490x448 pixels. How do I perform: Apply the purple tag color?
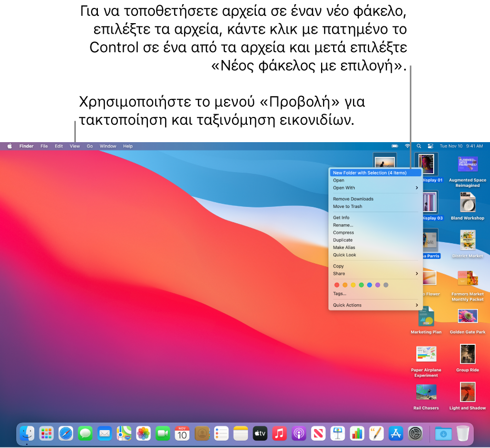[377, 285]
